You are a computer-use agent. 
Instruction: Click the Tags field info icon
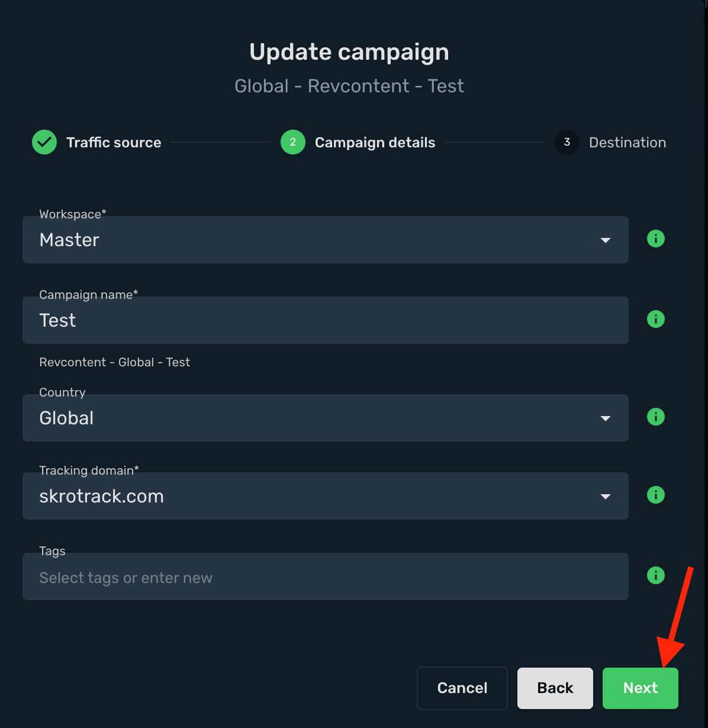[x=655, y=576]
